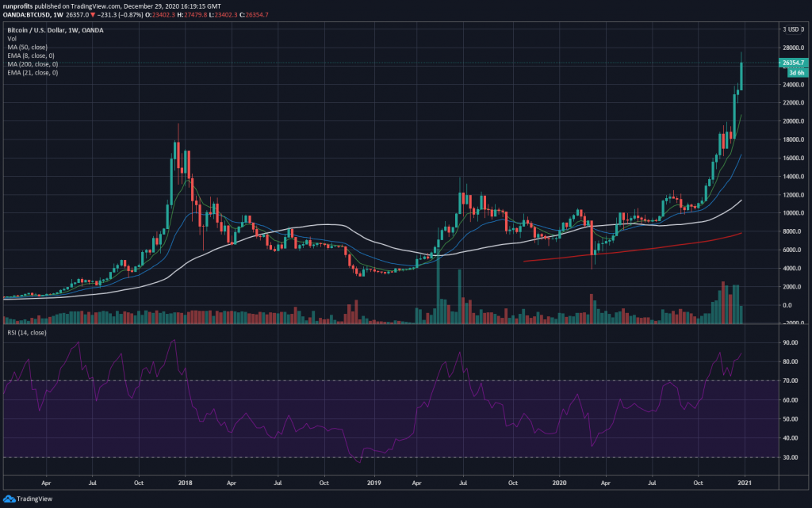The width and height of the screenshot is (812, 508).
Task: Click the tall 2017 peak candle wick near 20000
Action: point(178,128)
